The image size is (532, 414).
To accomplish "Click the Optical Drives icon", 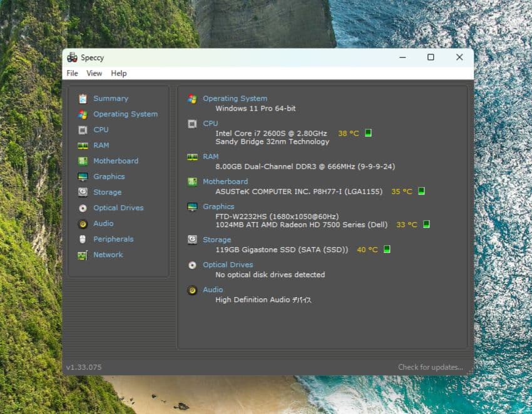I will (84, 208).
